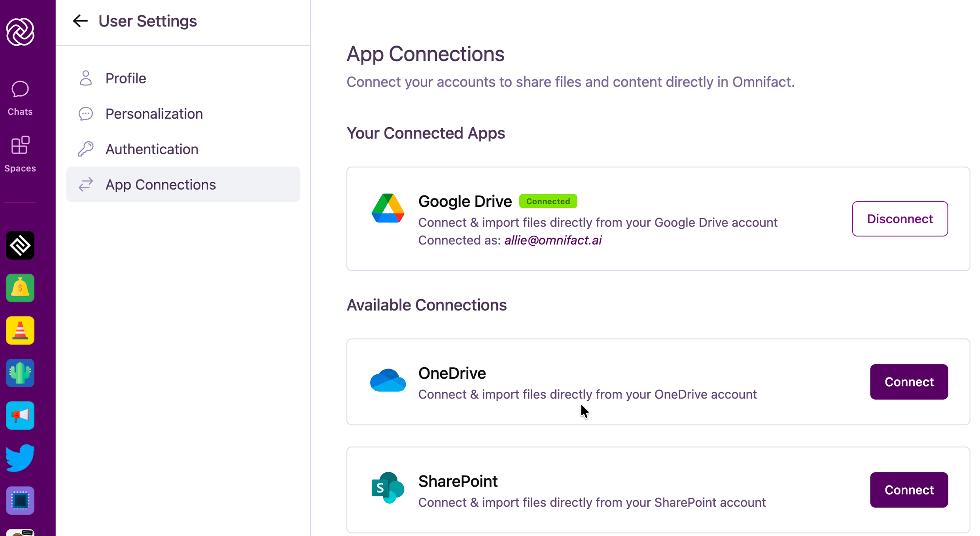Connect the SharePoint account

click(908, 490)
